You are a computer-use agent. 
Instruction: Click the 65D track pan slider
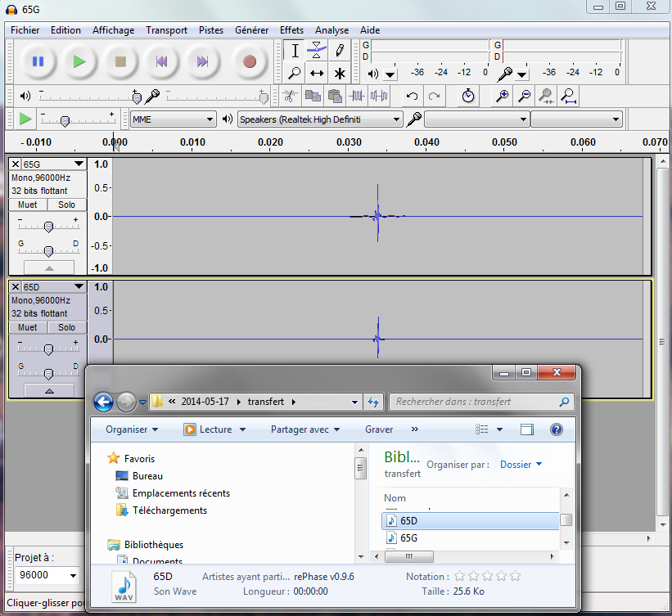(48, 373)
